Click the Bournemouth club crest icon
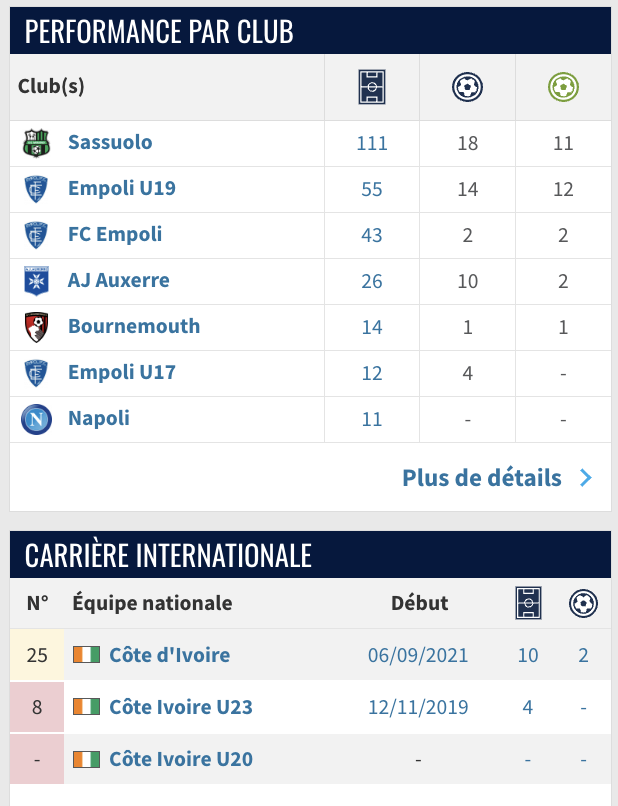The image size is (618, 806). [36, 327]
